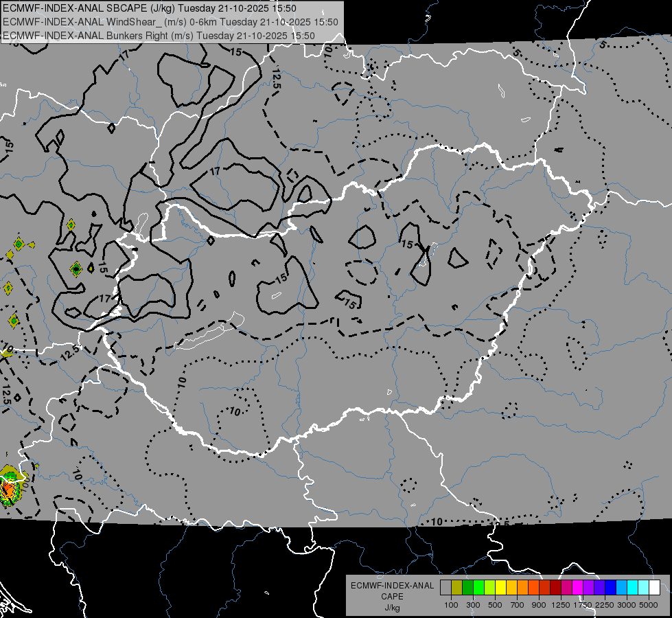Viewport: 672px width, 618px height.
Task: Pick the saturated cyan legend swatch
Action: pos(632,587)
